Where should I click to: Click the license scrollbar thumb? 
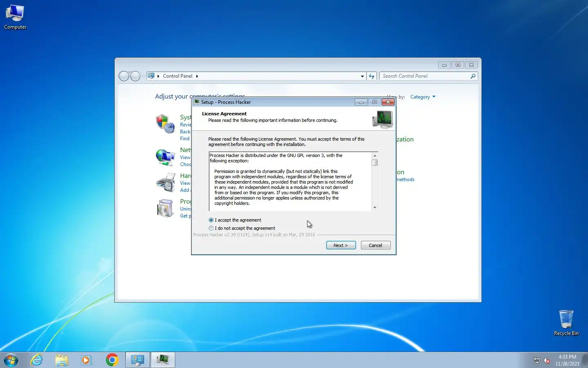point(375,162)
